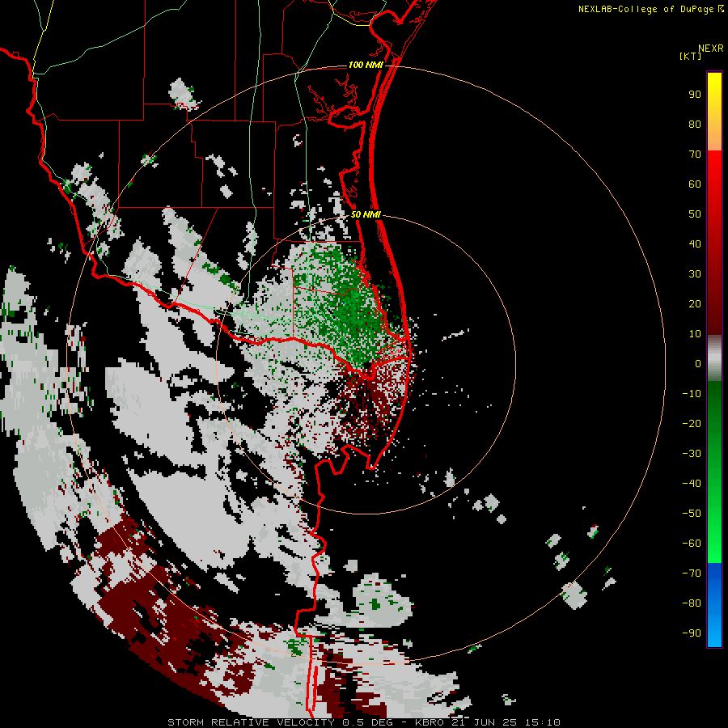Click the 40 value on the velocity scale
Screen dimensions: 728x728
695,244
